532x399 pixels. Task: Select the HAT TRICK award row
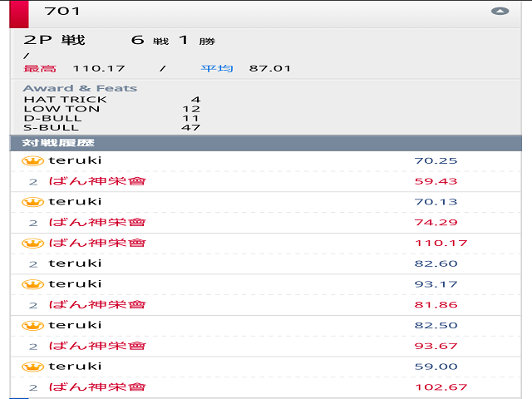[65, 100]
